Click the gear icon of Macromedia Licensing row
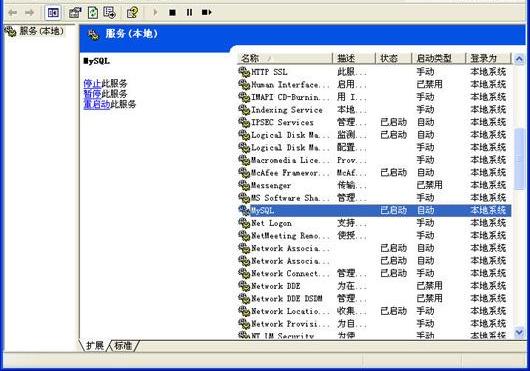The width and height of the screenshot is (530, 371). pos(244,160)
